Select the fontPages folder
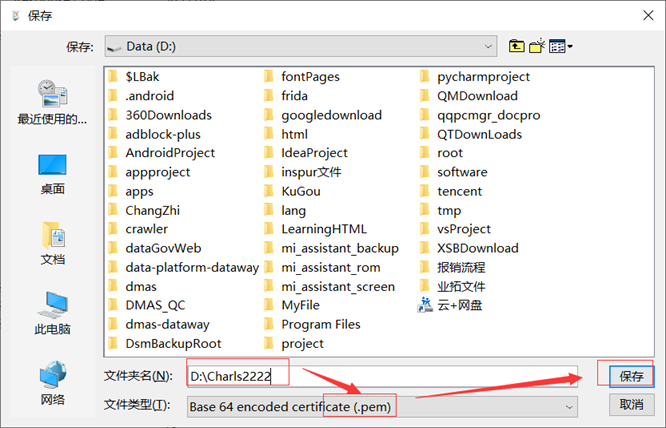 click(x=302, y=76)
